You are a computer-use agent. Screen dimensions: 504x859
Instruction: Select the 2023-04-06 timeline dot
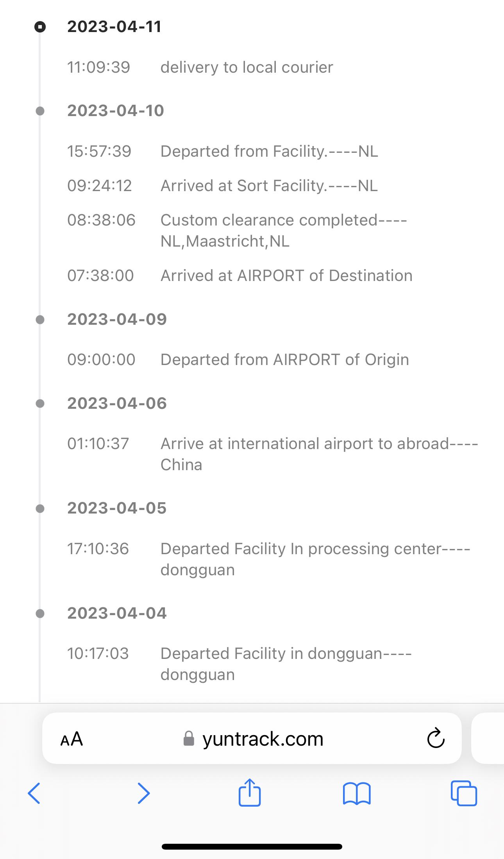pos(40,403)
